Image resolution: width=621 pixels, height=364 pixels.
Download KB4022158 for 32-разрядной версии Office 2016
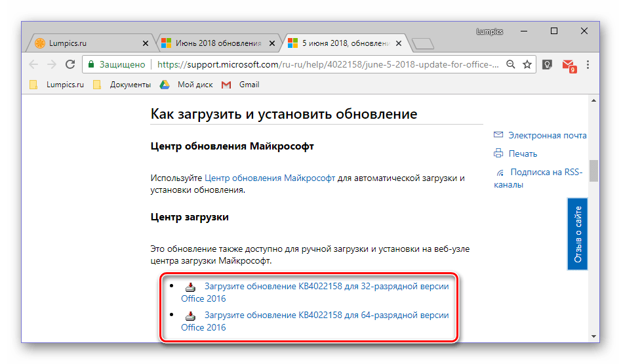point(315,293)
